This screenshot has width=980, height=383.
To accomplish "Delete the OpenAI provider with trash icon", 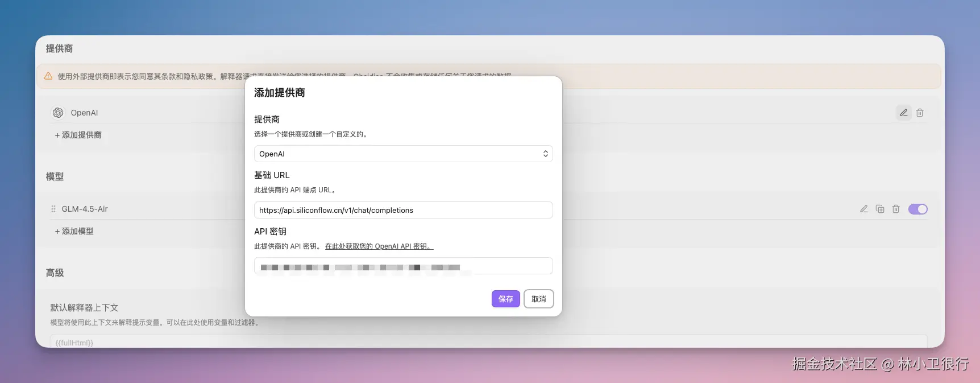I will (920, 113).
